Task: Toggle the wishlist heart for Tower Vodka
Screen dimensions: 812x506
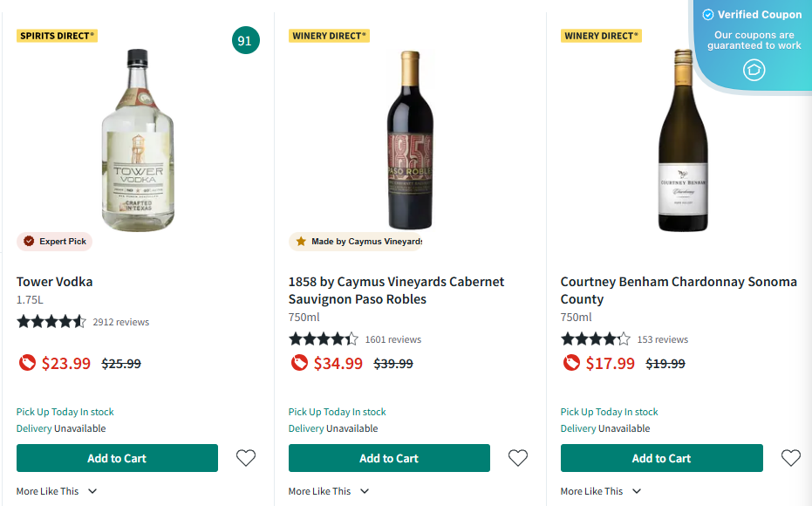Action: (245, 457)
